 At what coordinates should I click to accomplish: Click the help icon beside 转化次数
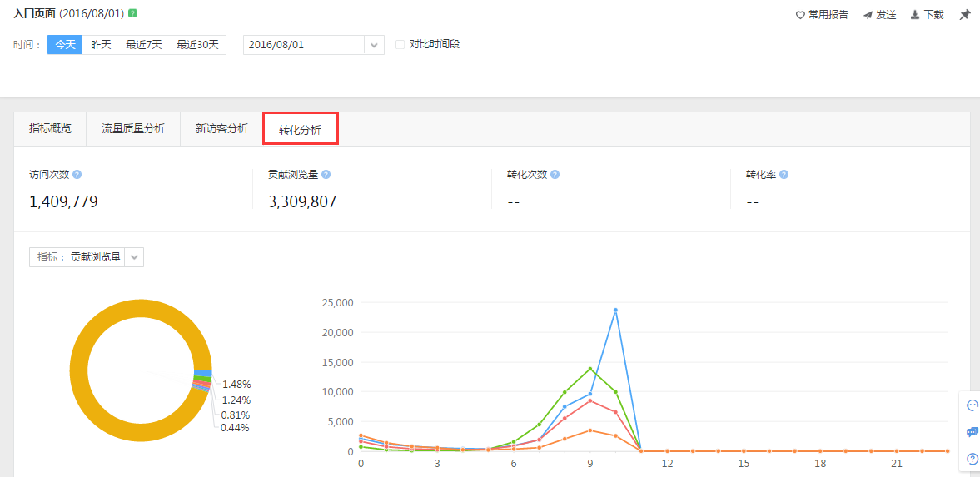tap(555, 175)
